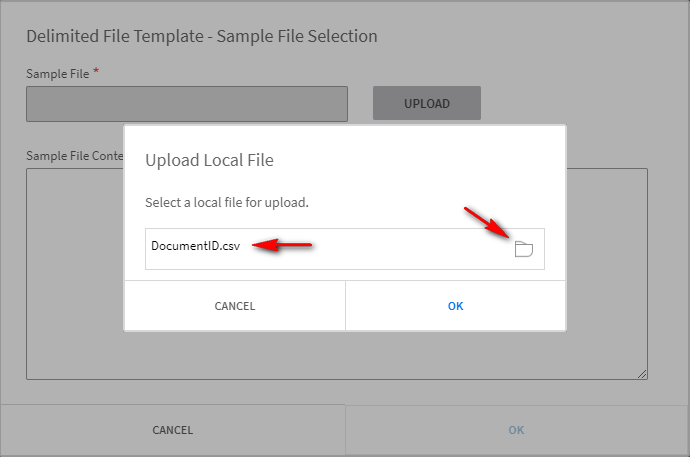Click the red arrow pointing at DocumentID.csv
This screenshot has width=690, height=457.
282,245
